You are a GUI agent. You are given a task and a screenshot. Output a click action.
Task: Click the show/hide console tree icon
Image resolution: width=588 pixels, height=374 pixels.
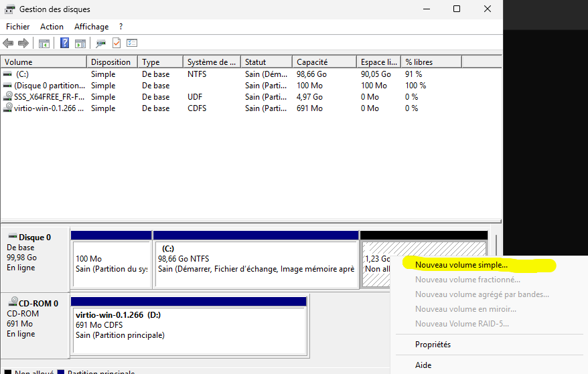44,43
